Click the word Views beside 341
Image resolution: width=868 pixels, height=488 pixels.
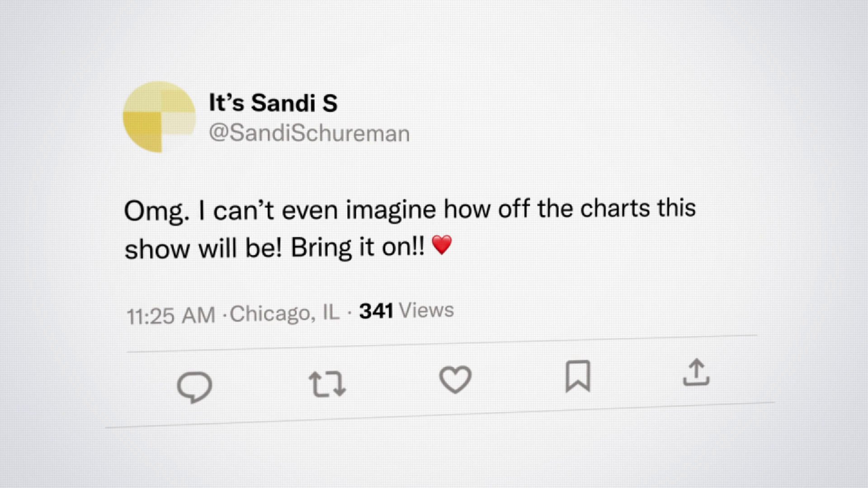pyautogui.click(x=427, y=310)
